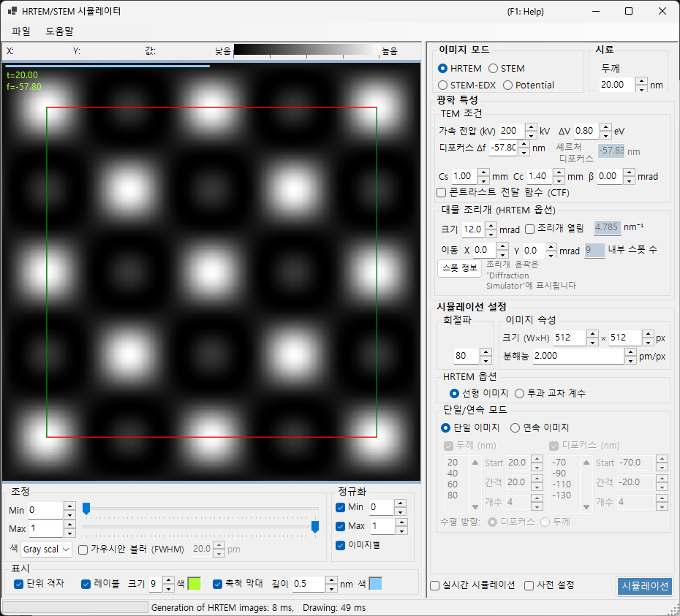Decrease the 가속 전압 kV value
The width and height of the screenshot is (680, 616).
(x=531, y=134)
